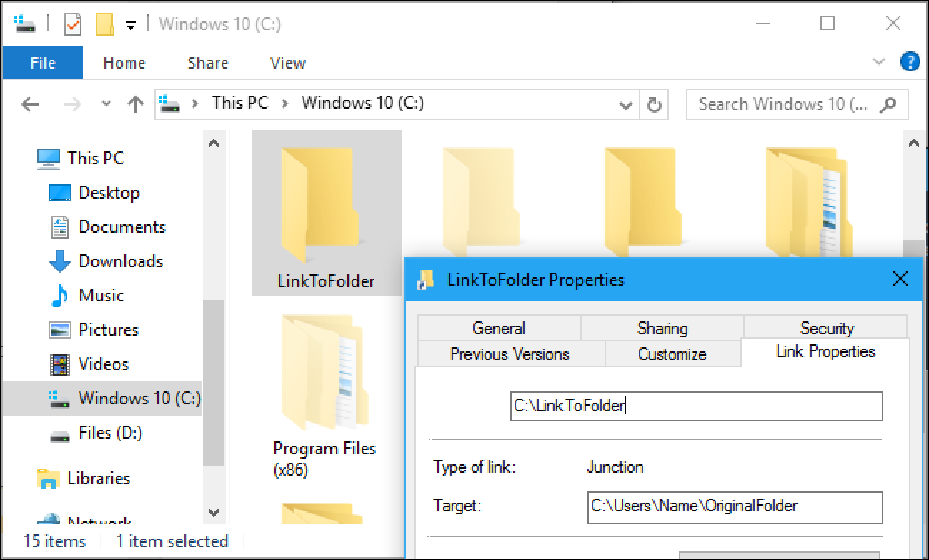Select the Program Files (x86) folder thumbnail

point(325,371)
